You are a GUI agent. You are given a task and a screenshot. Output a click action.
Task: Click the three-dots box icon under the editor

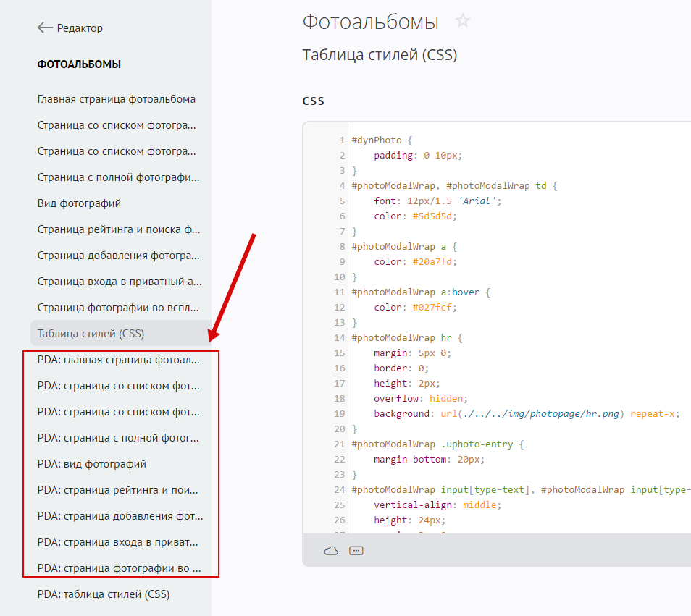(356, 551)
